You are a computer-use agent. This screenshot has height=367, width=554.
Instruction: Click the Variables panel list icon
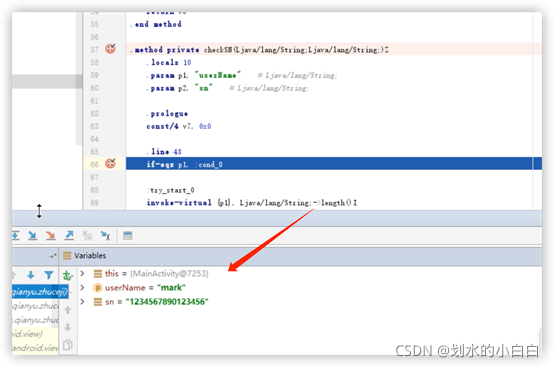(67, 255)
